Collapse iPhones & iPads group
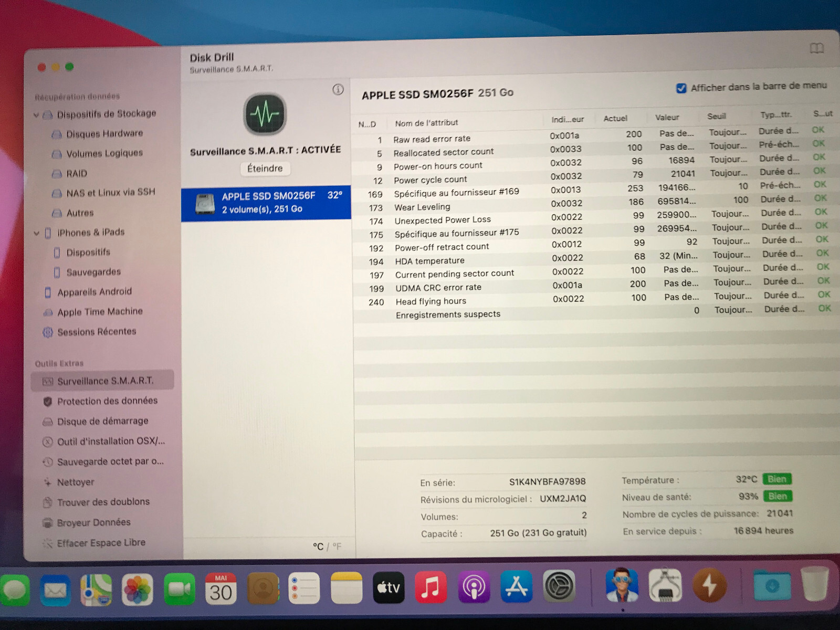 point(36,233)
